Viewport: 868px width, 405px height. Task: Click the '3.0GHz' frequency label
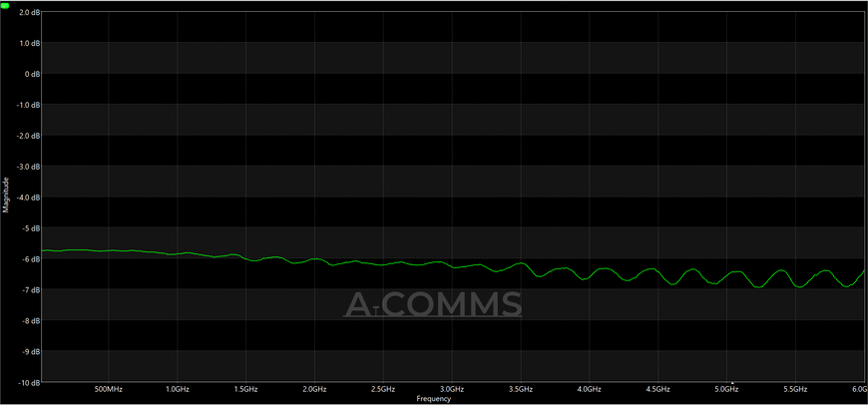pyautogui.click(x=452, y=389)
